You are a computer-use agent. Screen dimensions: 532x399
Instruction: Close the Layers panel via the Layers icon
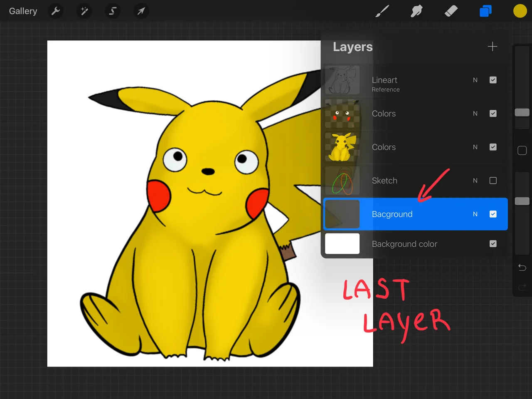pos(485,11)
